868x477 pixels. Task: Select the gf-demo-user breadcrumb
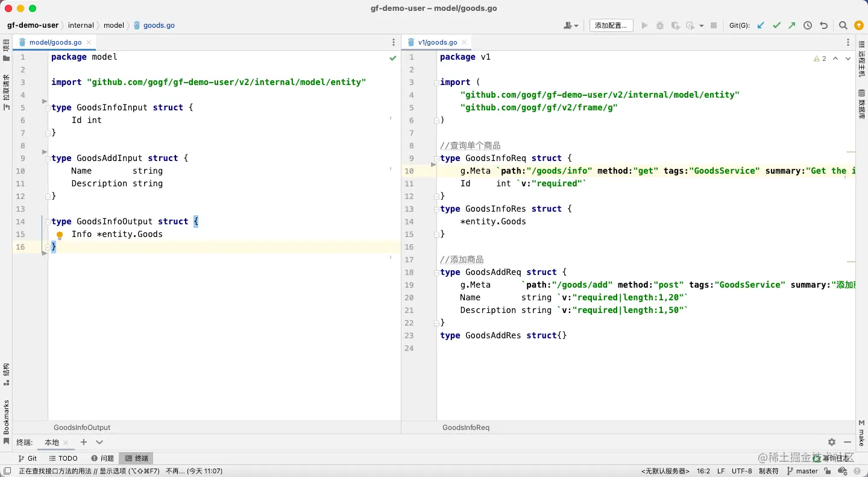[33, 25]
